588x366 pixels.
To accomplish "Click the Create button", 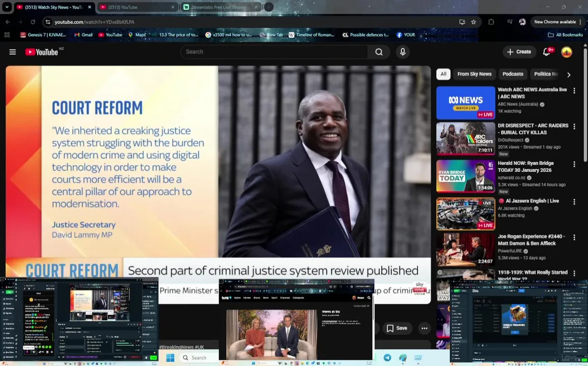I will 518,52.
